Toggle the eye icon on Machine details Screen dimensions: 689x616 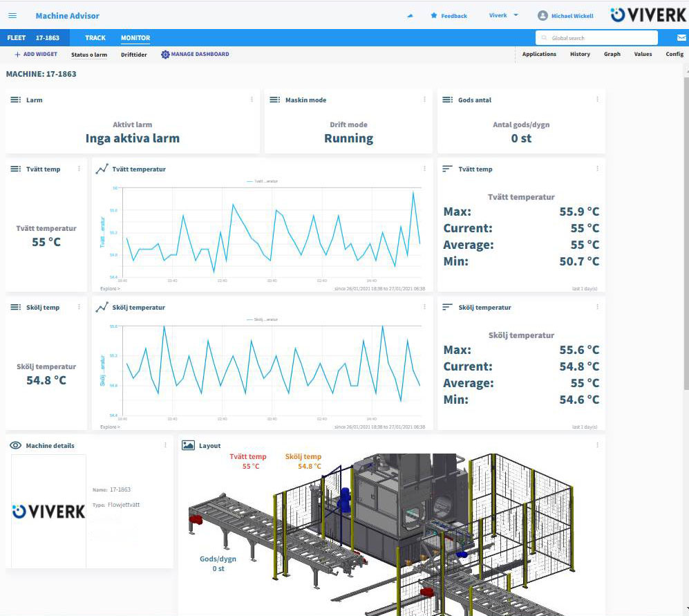tap(15, 446)
